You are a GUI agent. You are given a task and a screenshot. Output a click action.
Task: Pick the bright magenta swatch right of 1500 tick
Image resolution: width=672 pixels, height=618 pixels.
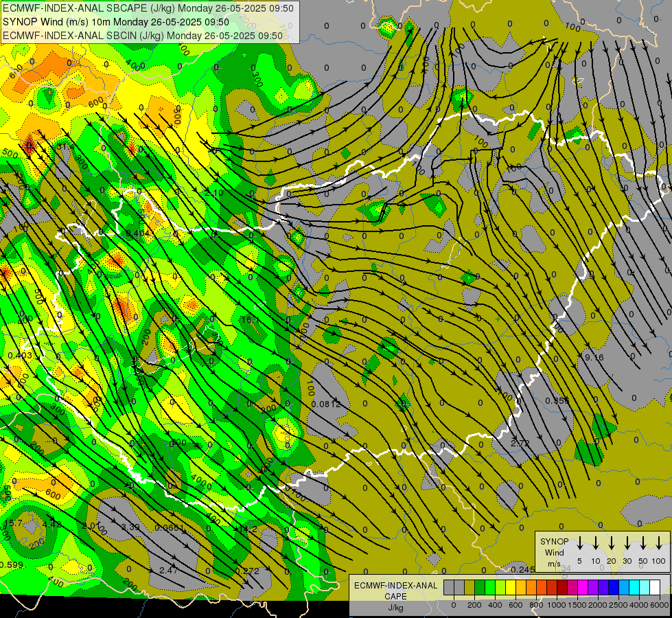coord(583,587)
